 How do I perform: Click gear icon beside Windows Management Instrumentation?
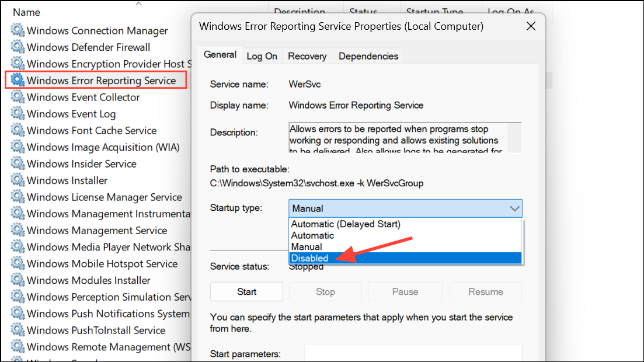[18, 213]
